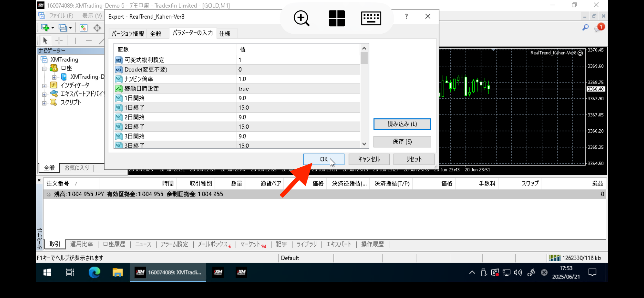Screen dimensions: 644x298
Task: Switch to the エキスパート terminal tab
Action: pyautogui.click(x=339, y=244)
